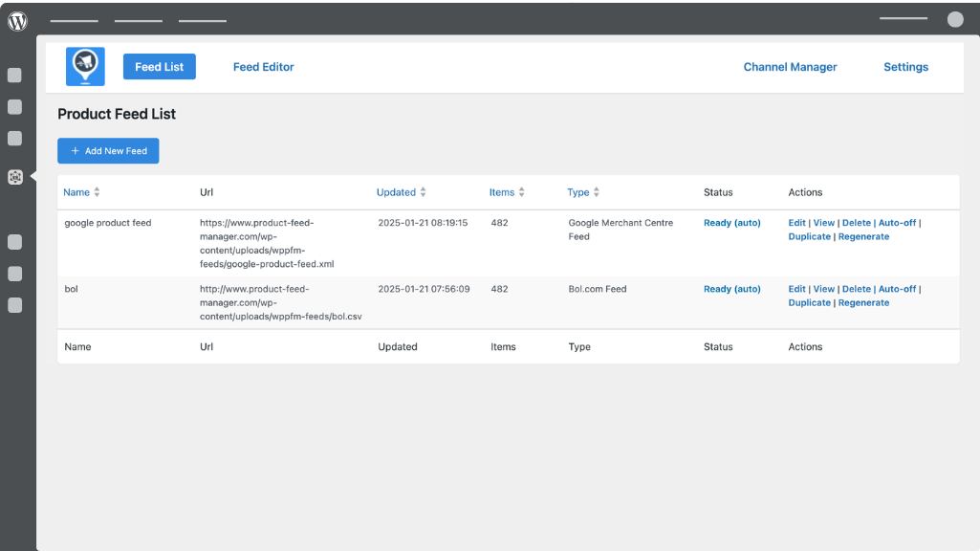Viewport: 980px width, 551px height.
Task: Click the user avatar in admin bar
Action: [x=955, y=19]
